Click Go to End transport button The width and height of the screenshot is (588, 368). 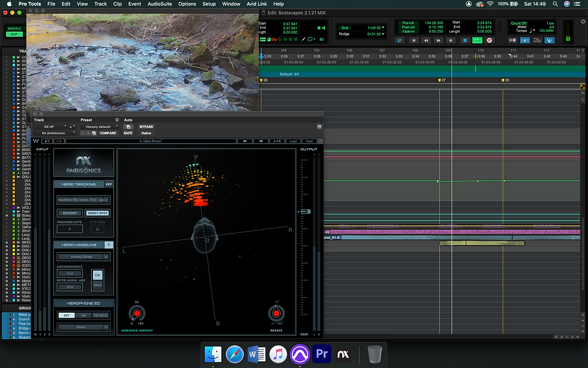451,40
